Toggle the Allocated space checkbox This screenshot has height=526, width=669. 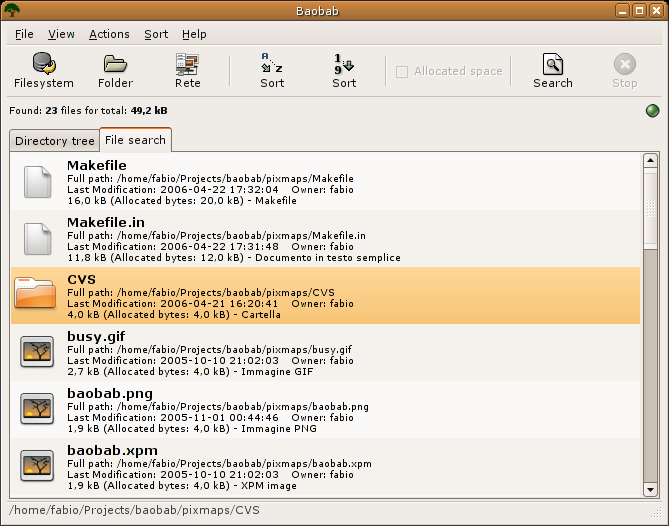coord(401,72)
